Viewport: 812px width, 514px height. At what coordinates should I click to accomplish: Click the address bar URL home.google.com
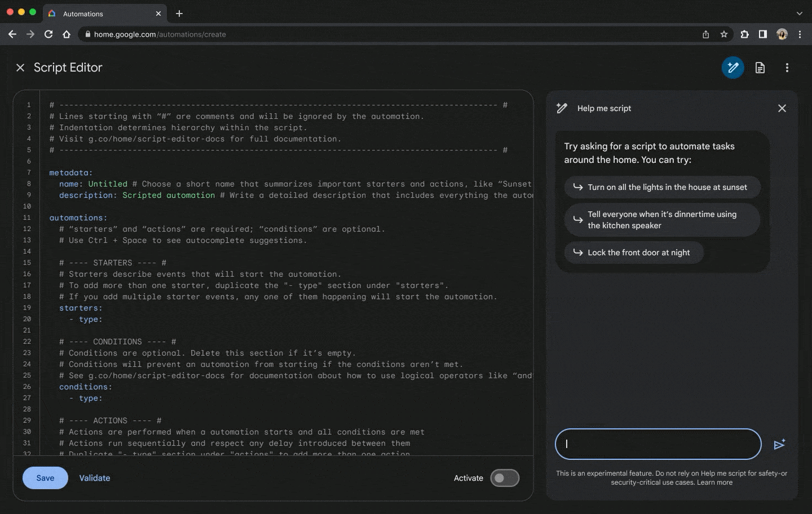[160, 34]
